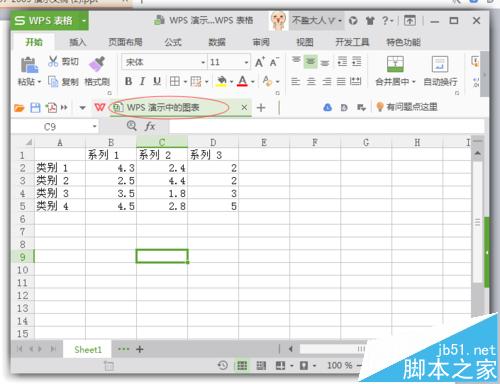
Task: Decrease font size with the A- icon
Action: pyautogui.click(x=274, y=62)
